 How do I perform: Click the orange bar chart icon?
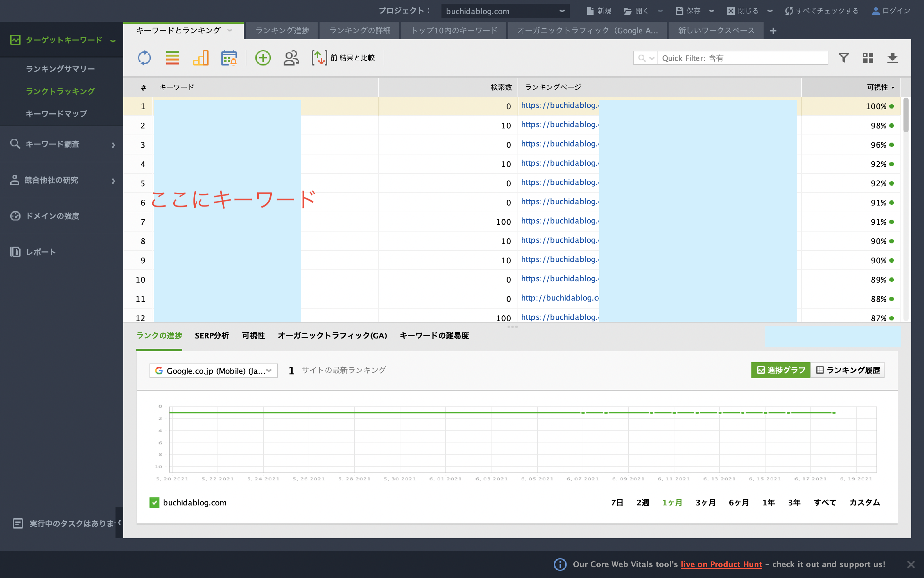click(201, 58)
